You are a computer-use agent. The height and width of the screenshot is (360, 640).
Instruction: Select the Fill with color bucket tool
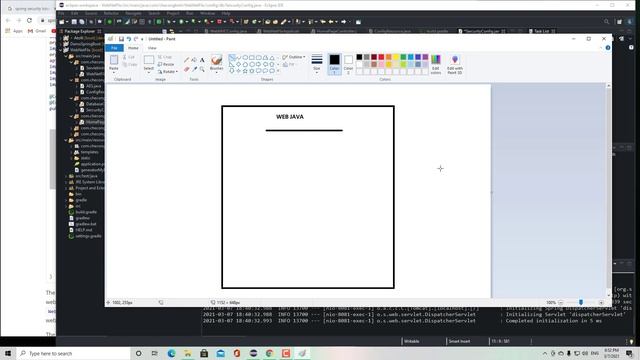click(194, 60)
